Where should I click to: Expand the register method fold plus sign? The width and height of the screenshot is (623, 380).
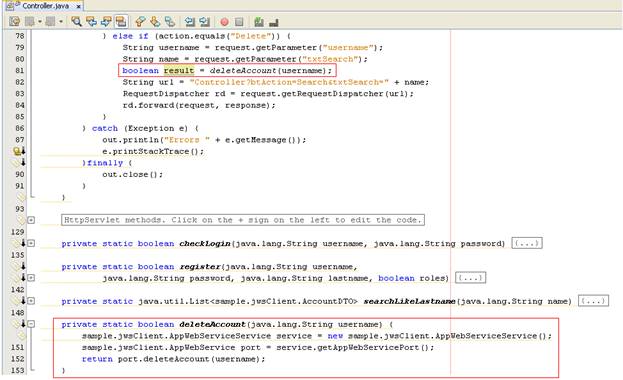coord(31,278)
